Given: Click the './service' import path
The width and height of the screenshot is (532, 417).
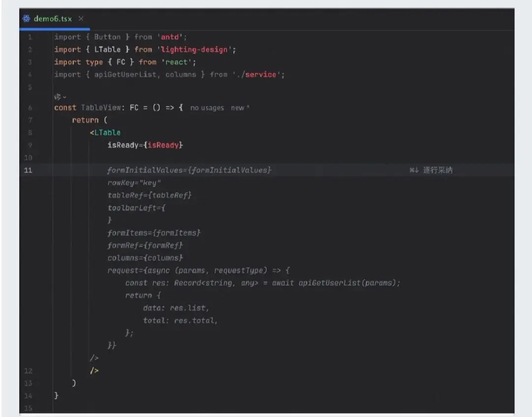Looking at the screenshot, I should (x=257, y=74).
